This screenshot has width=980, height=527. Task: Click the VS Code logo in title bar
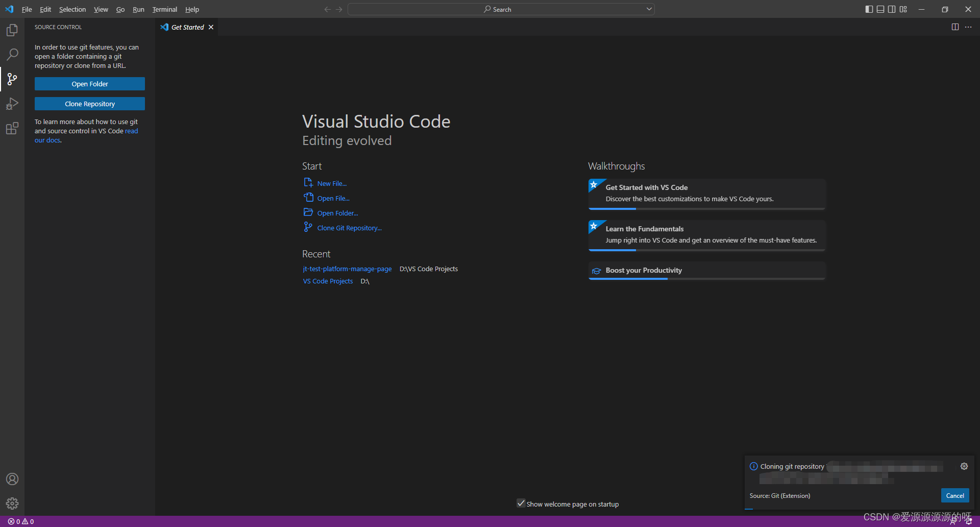pos(9,9)
